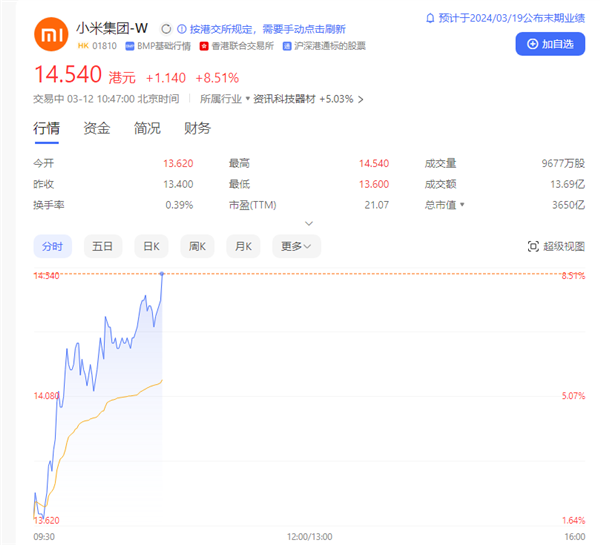The height and width of the screenshot is (545, 600).
Task: Switch to the 资金 tab
Action: click(x=97, y=128)
